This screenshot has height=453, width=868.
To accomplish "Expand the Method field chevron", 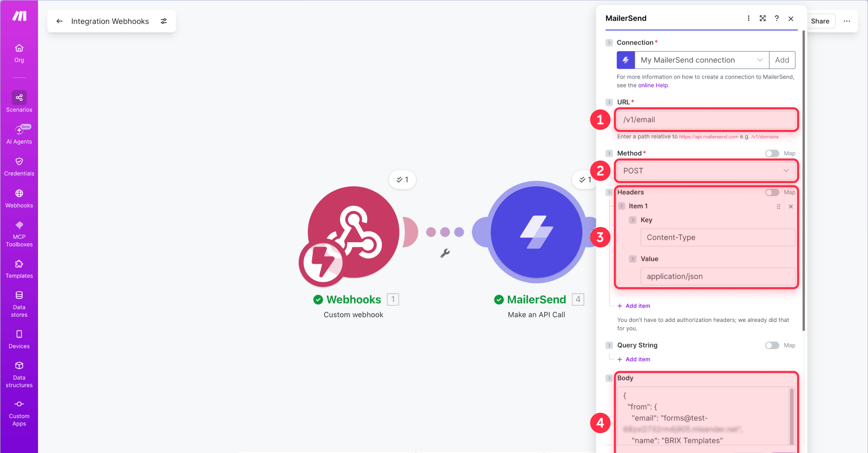I will click(x=609, y=153).
